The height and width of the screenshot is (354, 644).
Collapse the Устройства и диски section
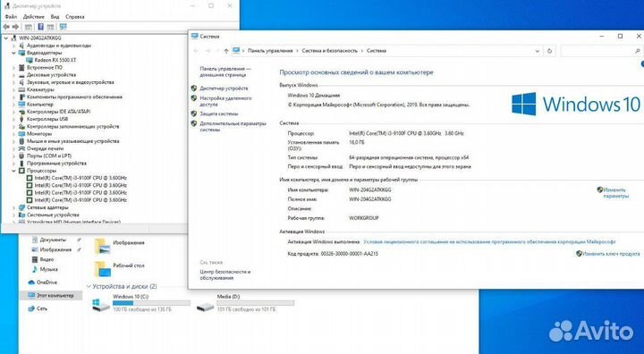point(89,286)
